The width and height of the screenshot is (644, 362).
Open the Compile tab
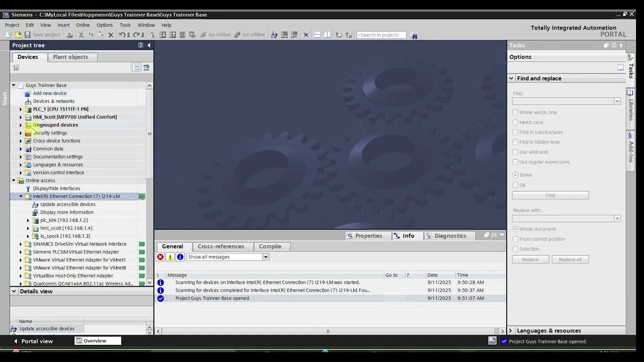tap(270, 246)
